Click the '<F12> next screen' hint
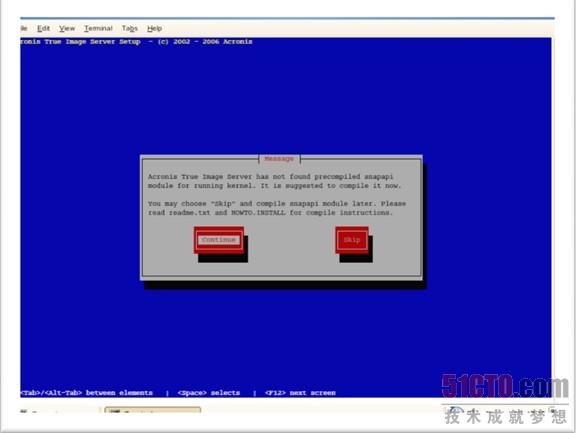Viewport: 576px width, 433px height. (300, 393)
